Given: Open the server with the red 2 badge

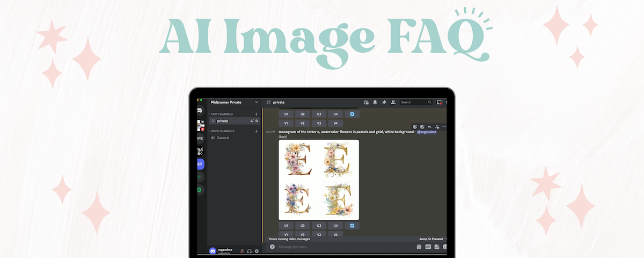Looking at the screenshot, I should (x=200, y=125).
